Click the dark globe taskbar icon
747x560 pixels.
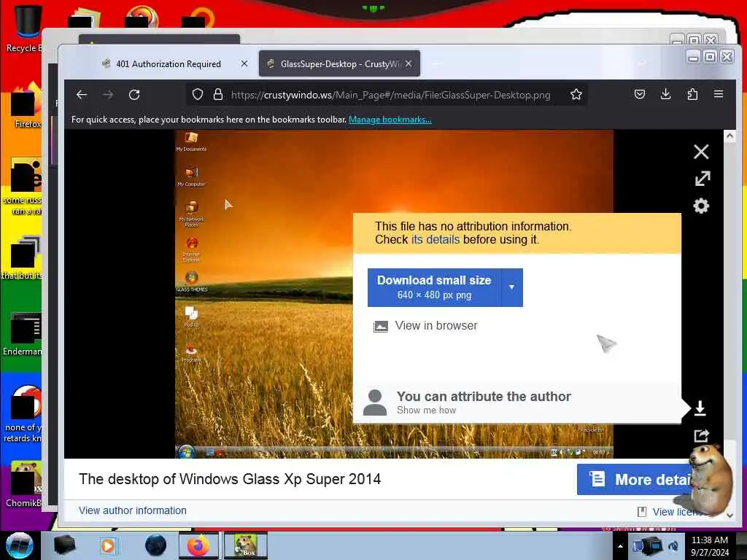[x=155, y=545]
